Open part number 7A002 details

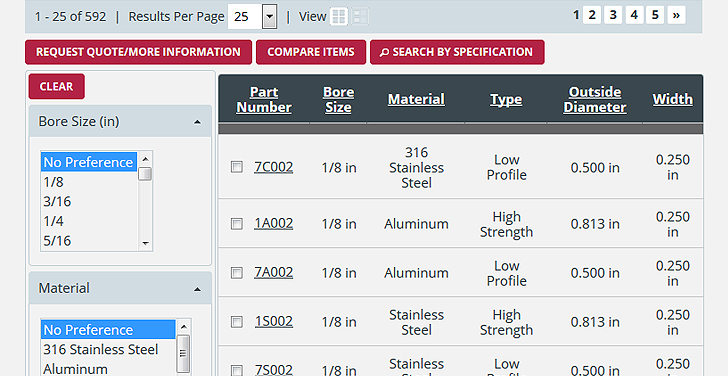pyautogui.click(x=273, y=272)
